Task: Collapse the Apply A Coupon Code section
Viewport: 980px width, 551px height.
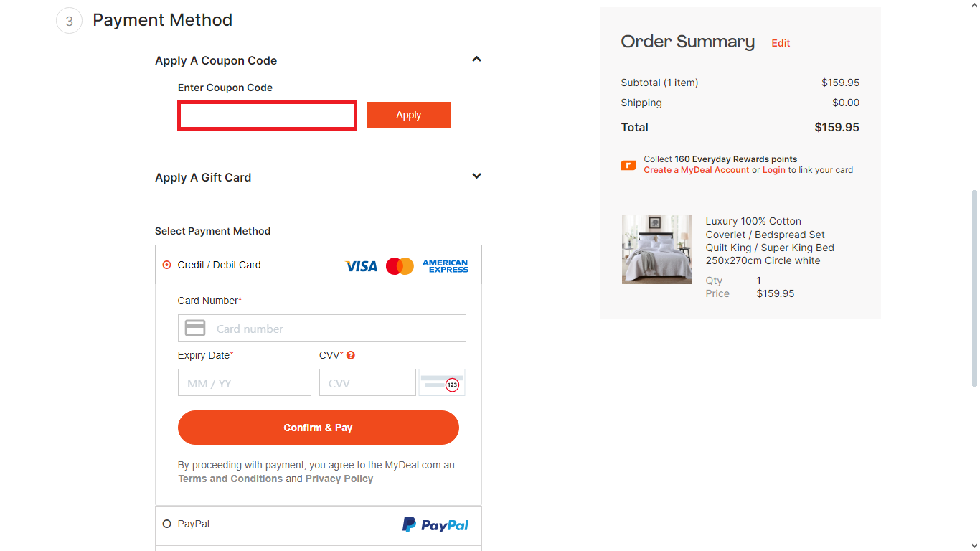Action: tap(476, 59)
